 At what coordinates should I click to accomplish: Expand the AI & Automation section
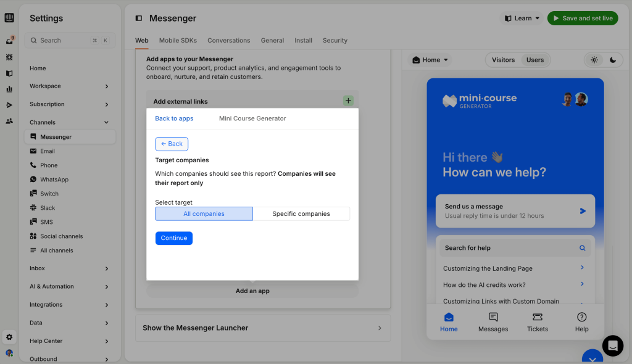coord(69,287)
